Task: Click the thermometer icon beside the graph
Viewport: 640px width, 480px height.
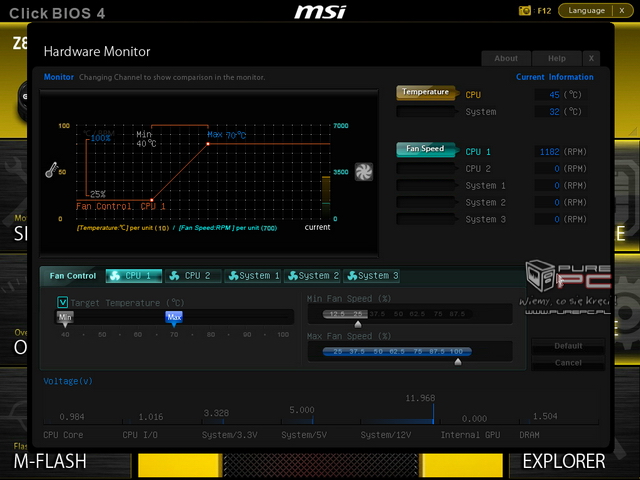Action: [51, 170]
